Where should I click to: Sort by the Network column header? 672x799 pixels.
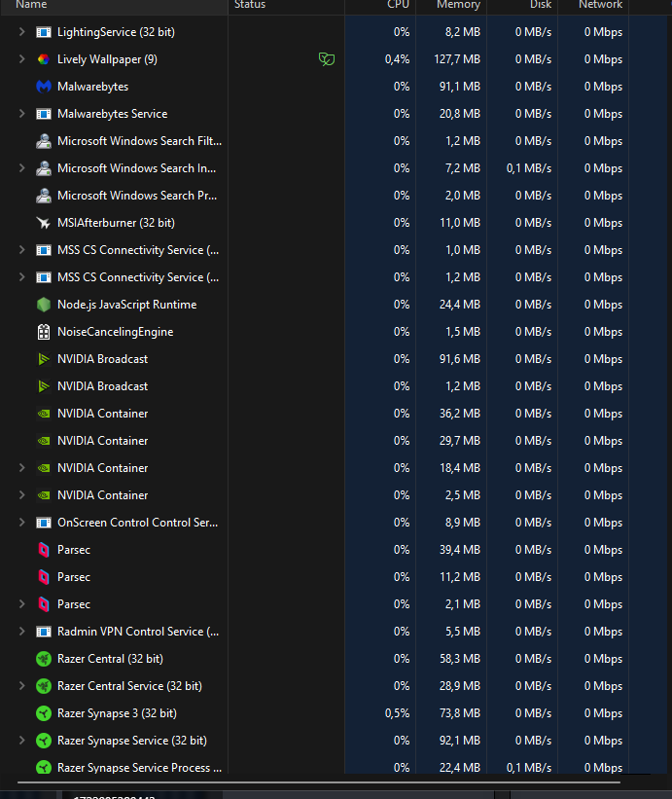pos(593,5)
